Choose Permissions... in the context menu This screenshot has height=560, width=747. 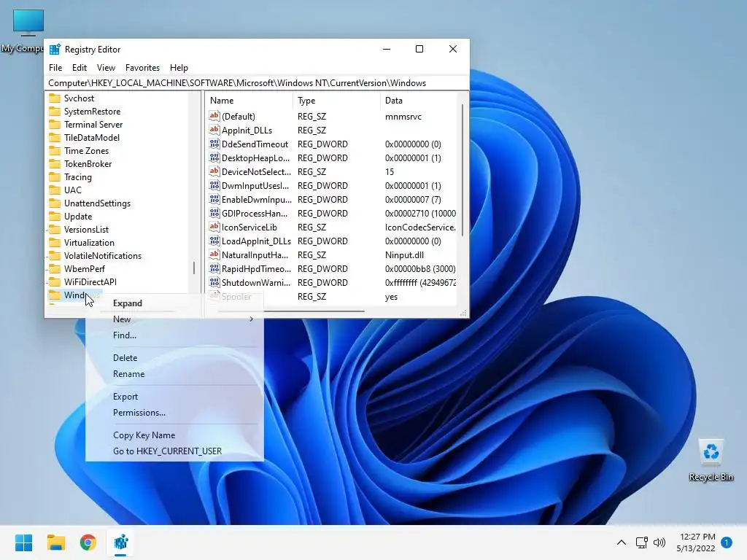[174, 413]
